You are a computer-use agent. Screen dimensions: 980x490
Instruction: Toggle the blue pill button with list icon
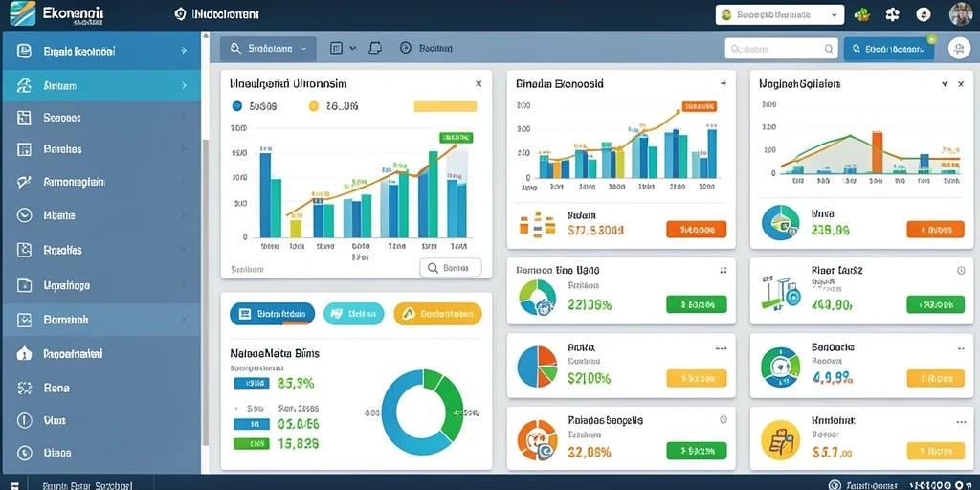point(272,314)
